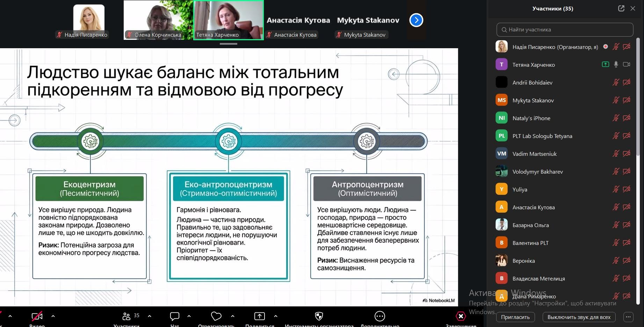The image size is (644, 327).
Task: Select Олена Корчинська video thumbnail
Action: pyautogui.click(x=158, y=20)
